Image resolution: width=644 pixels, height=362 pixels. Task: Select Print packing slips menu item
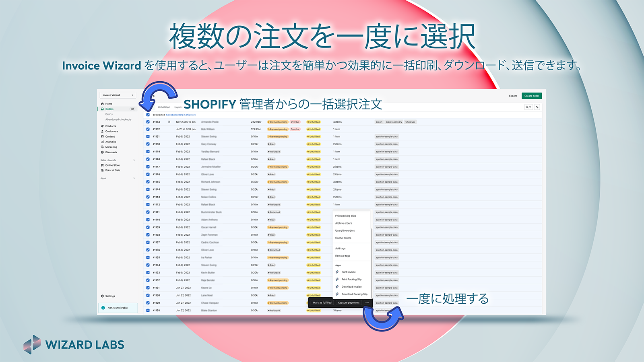[x=346, y=216]
